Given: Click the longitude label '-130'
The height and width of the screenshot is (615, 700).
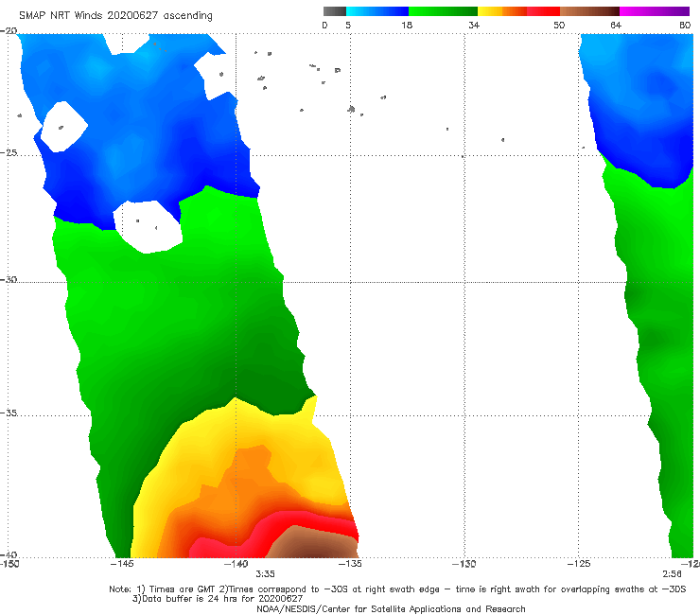Looking at the screenshot, I should (x=464, y=564).
